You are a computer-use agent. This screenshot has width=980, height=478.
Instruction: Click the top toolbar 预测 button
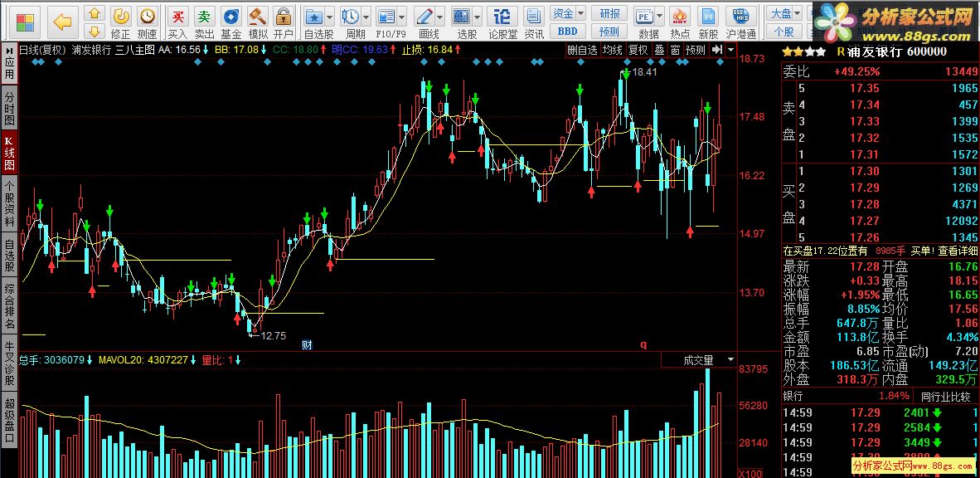pos(609,31)
